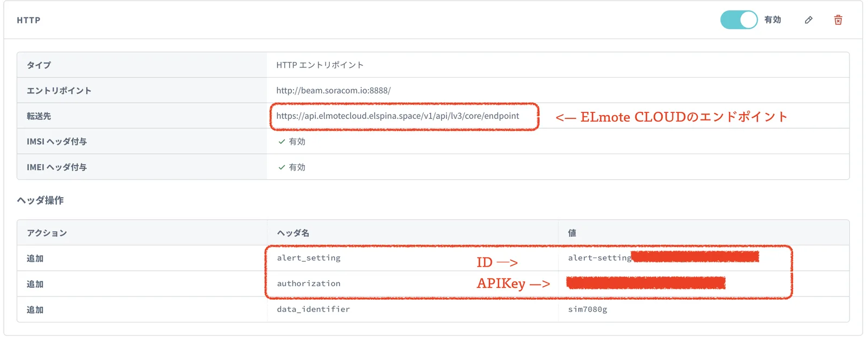Click the alert_setting header name
This screenshot has height=341, width=868.
(x=309, y=258)
